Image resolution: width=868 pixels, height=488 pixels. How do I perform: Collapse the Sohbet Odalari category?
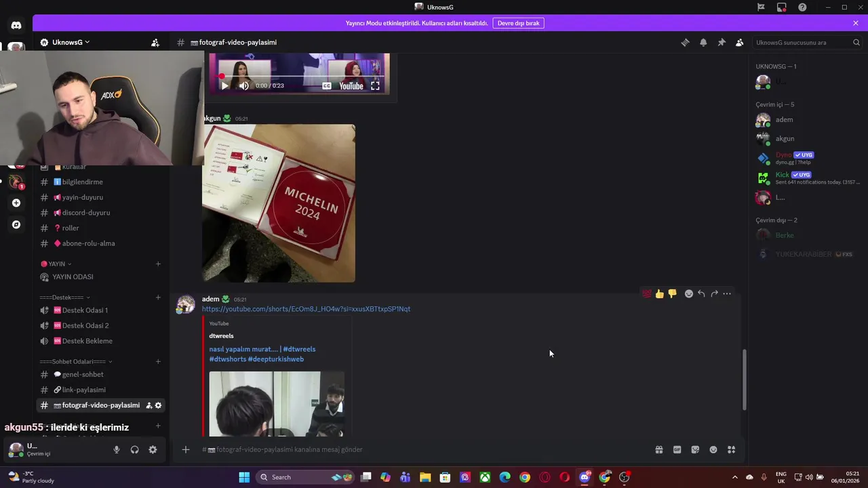click(x=76, y=361)
